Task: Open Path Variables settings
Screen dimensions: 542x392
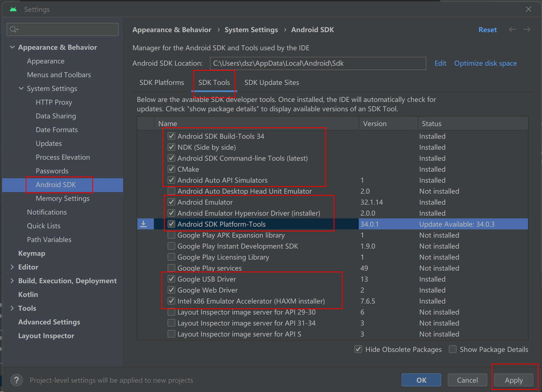Action: point(49,240)
